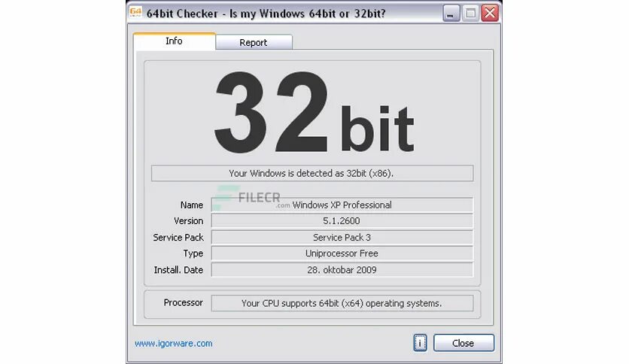The image size is (629, 364).
Task: Minimize the 64bit Checker window
Action: click(x=451, y=14)
